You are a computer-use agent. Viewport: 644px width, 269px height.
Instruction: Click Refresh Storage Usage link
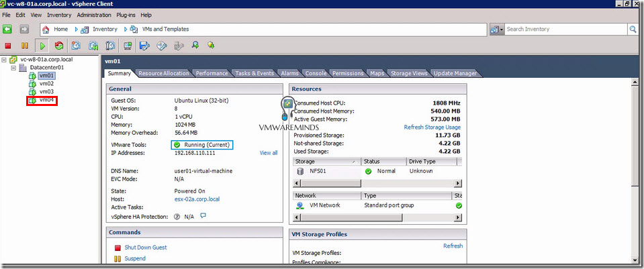click(432, 127)
